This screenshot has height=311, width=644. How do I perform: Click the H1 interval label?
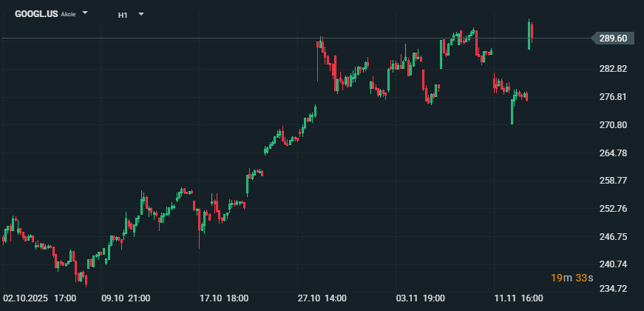point(123,14)
